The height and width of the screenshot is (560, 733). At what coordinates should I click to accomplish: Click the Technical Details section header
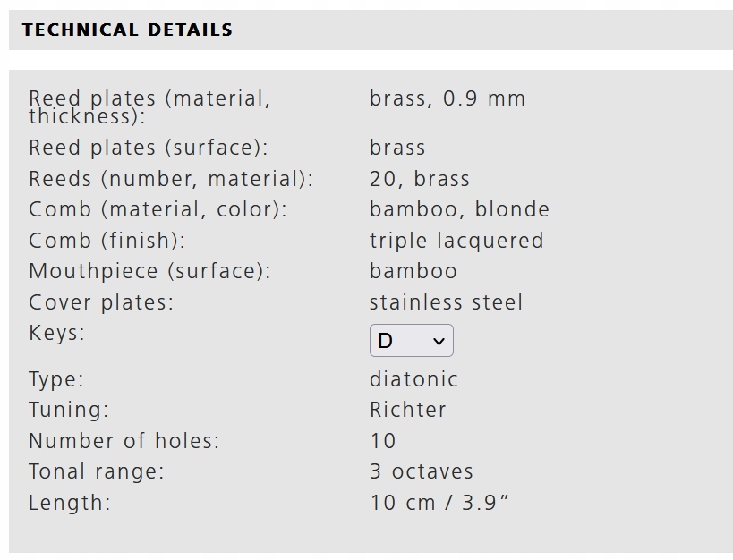click(x=127, y=30)
